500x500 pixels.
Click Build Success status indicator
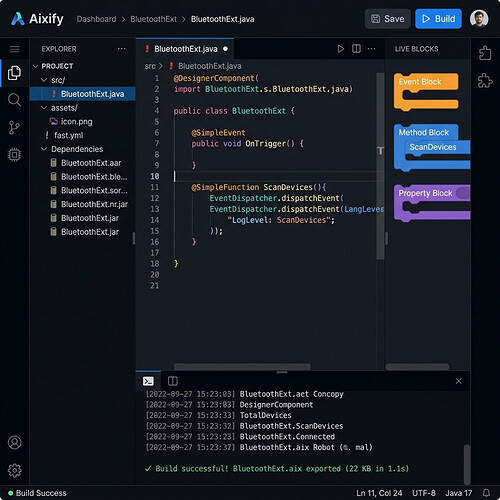click(37, 493)
